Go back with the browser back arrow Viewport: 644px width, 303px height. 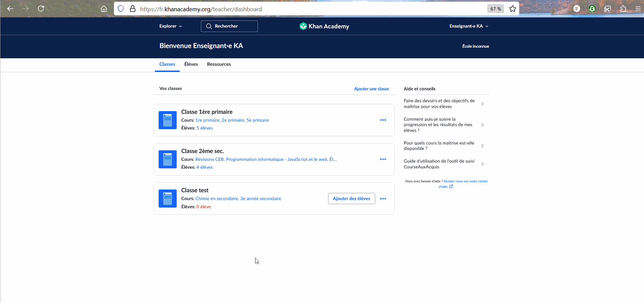10,9
